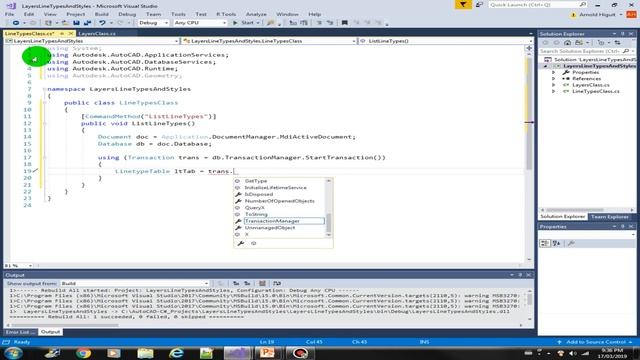Open the Tools menu
This screenshot has width=640, height=360.
pyautogui.click(x=178, y=14)
